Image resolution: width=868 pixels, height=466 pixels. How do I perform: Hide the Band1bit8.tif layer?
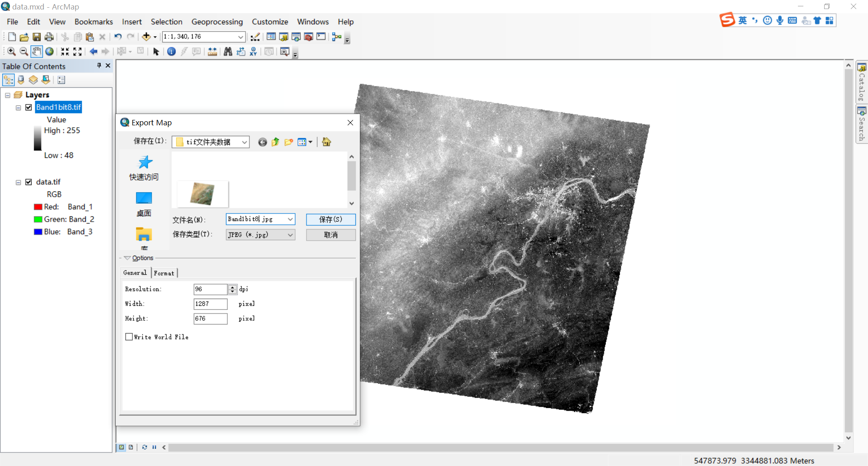coord(28,107)
